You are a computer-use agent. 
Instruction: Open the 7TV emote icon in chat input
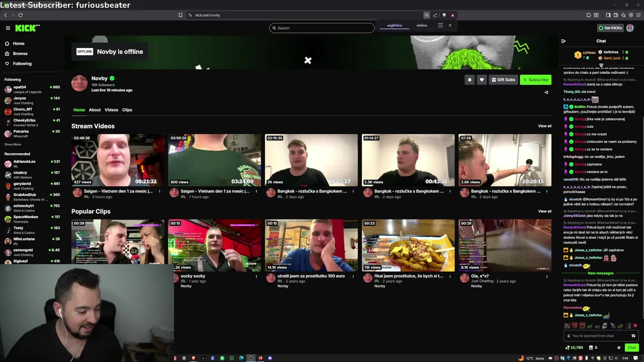click(633, 336)
